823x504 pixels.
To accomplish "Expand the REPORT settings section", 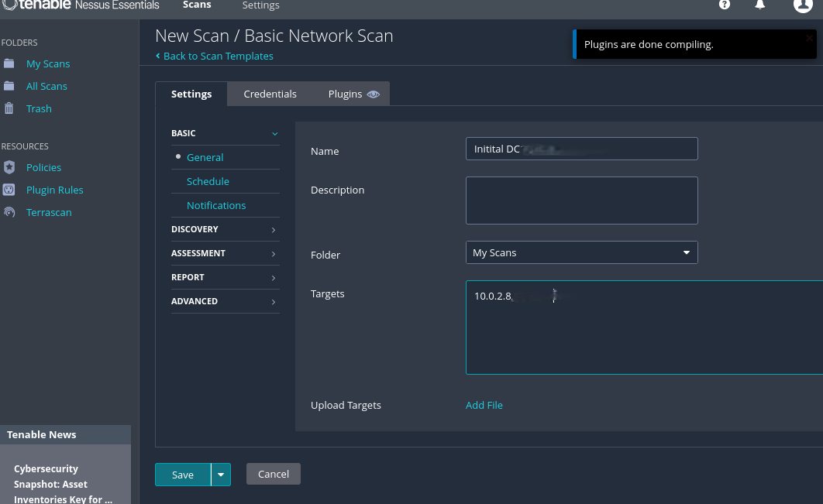I will (x=274, y=277).
